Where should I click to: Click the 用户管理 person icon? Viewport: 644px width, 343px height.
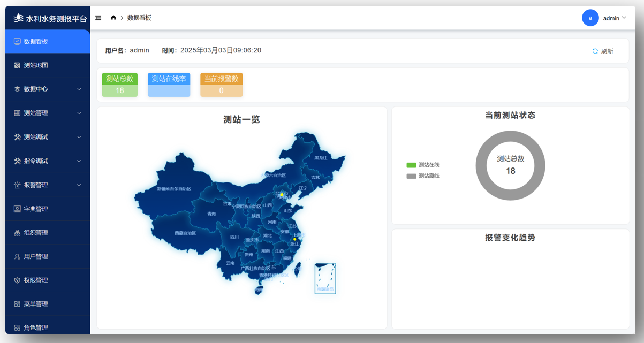tap(17, 256)
